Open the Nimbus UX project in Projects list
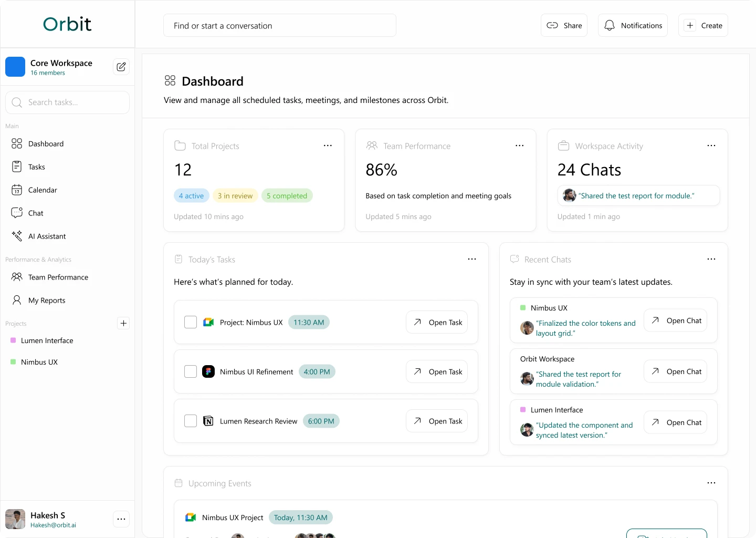This screenshot has width=756, height=538. pos(38,362)
